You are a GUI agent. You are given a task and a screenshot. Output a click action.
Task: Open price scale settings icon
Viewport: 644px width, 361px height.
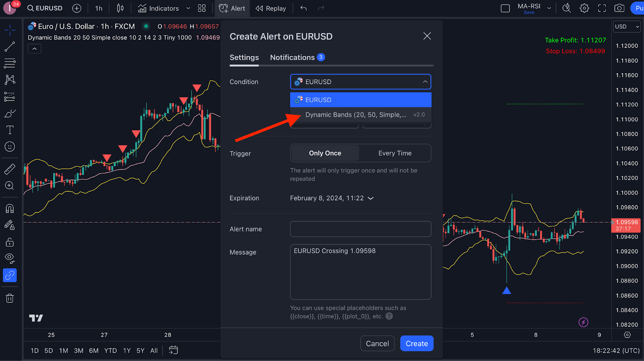[627, 335]
